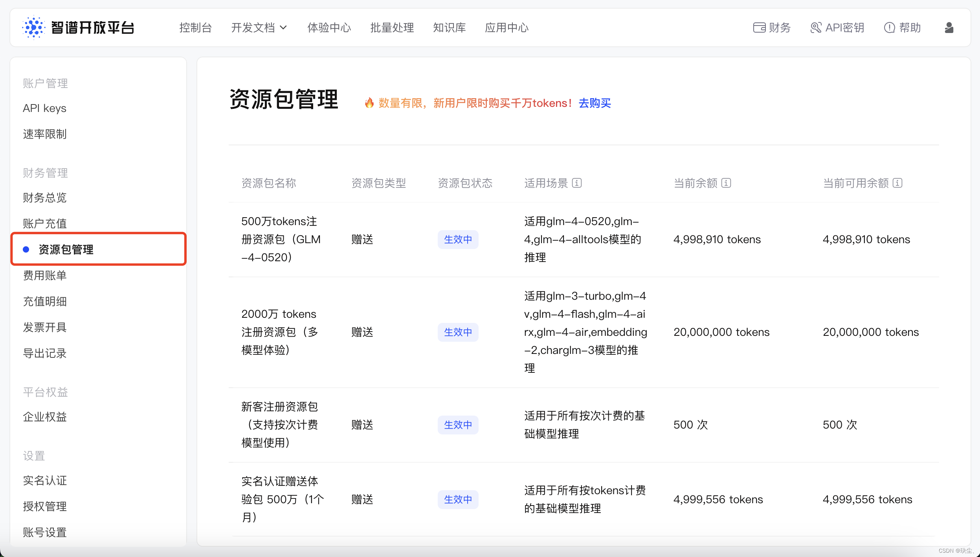Open 知识库 in top navigation
This screenshot has width=980, height=557.
coord(449,27)
